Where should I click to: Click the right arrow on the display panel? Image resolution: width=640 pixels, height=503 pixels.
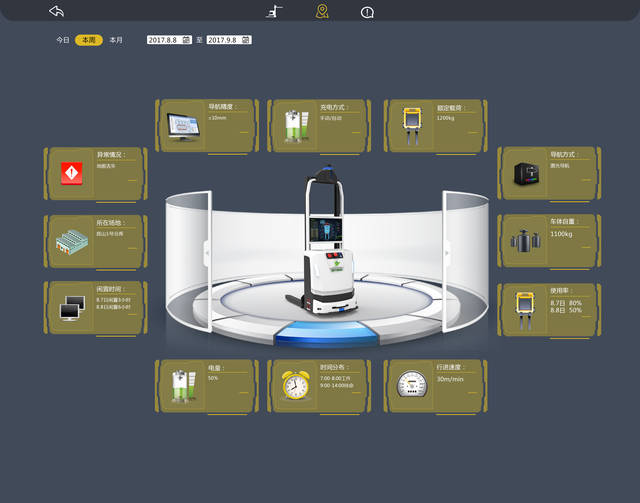coord(445,254)
